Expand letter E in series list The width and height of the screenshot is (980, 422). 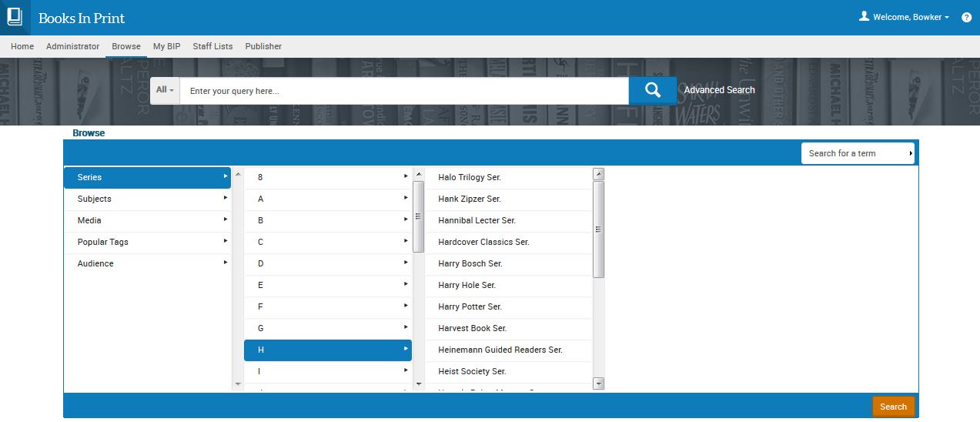coord(328,285)
